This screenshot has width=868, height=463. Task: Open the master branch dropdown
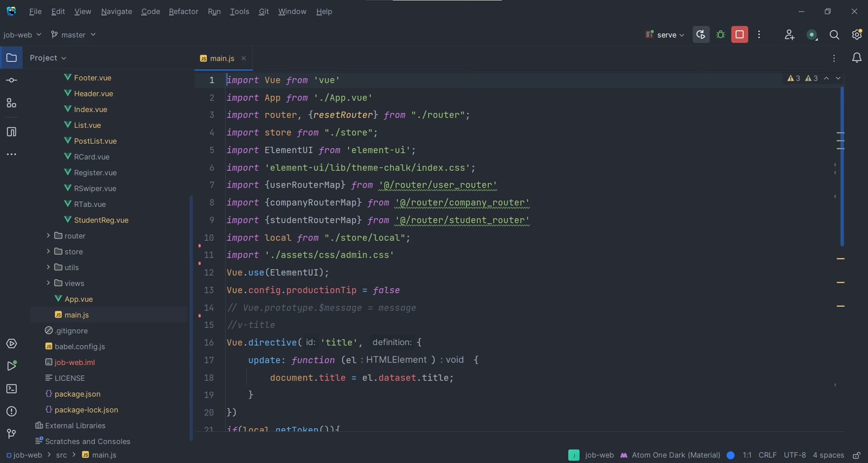click(73, 35)
